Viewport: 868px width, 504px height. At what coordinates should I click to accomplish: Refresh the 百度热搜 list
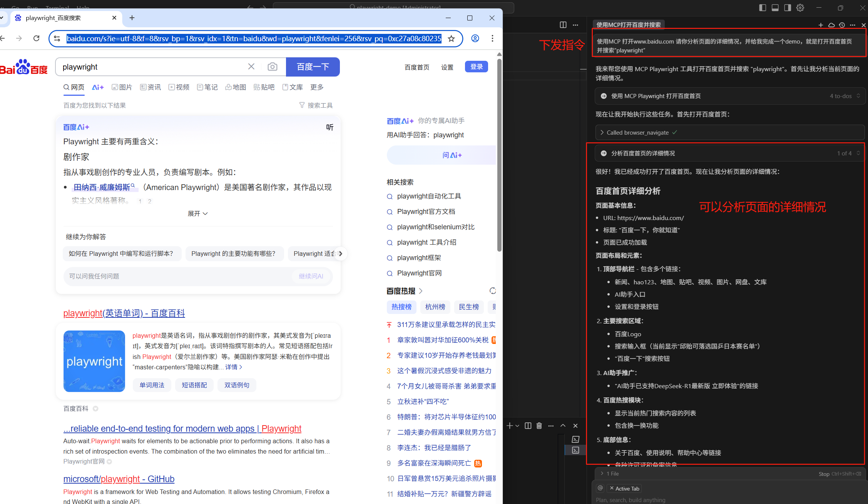tap(492, 291)
